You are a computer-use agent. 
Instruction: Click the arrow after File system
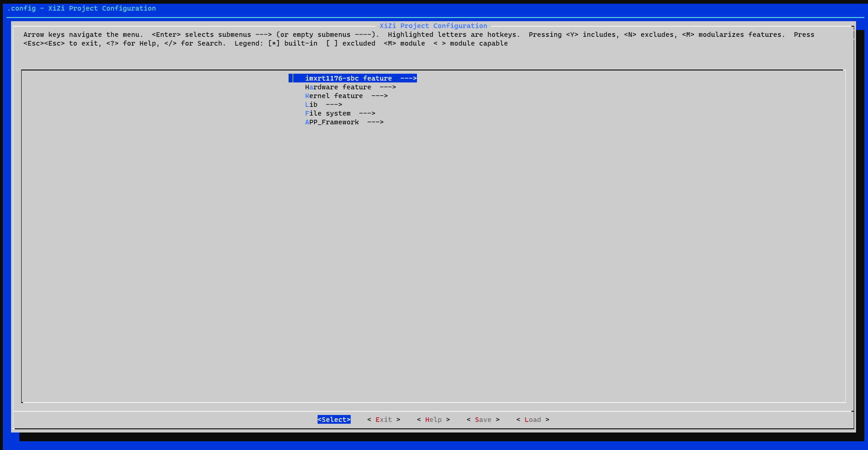pos(367,113)
